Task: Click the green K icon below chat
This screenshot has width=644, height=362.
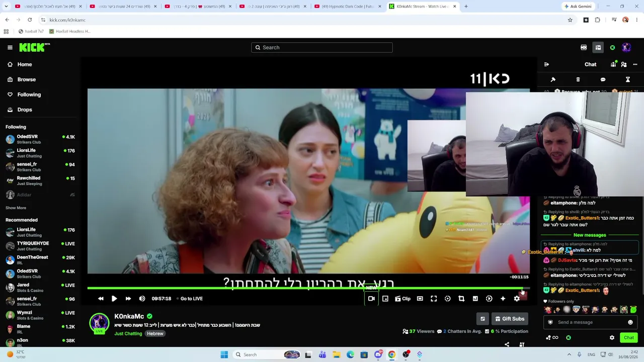Action: tap(569, 338)
